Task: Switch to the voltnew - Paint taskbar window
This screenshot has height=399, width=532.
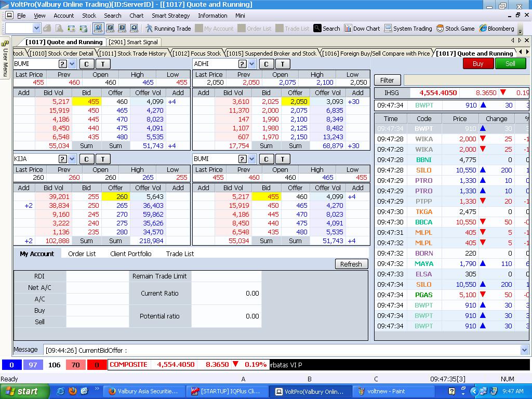Action: (x=392, y=391)
